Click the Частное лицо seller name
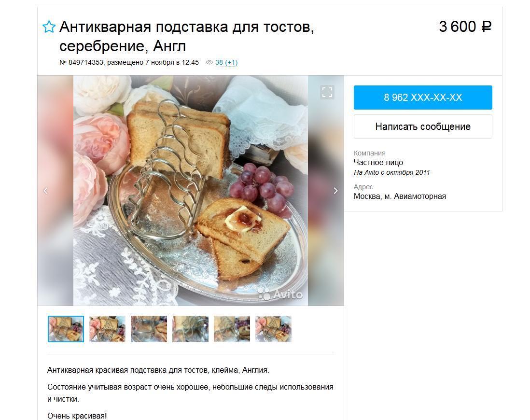Screen dimensions: 530x420 [x=378, y=163]
